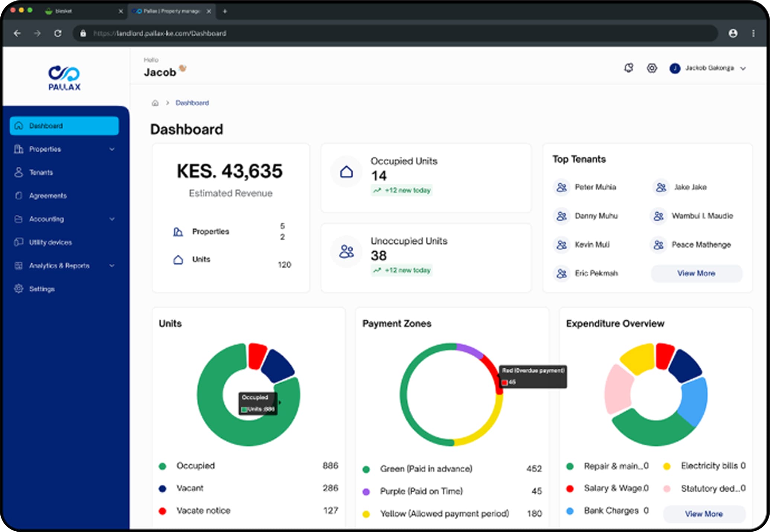
Task: Open the Jackob Gakonga account dropdown arrow
Action: click(743, 68)
